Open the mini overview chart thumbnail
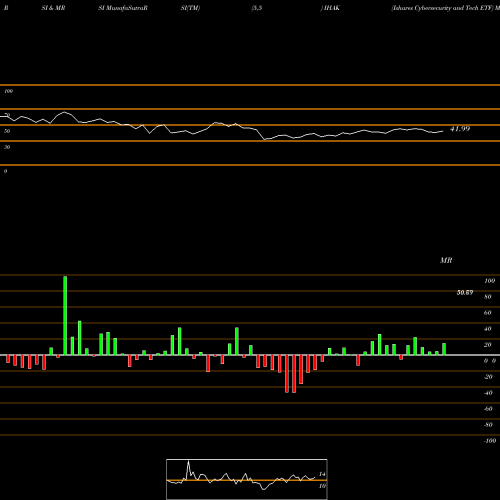The width and height of the screenshot is (500, 500). coord(247,479)
